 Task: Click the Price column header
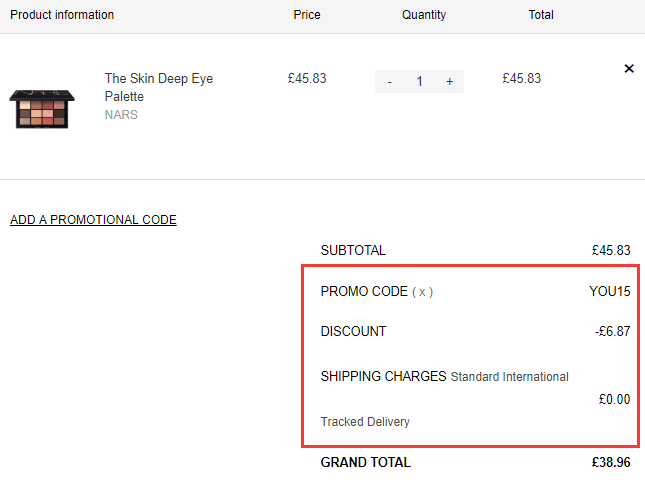307,15
